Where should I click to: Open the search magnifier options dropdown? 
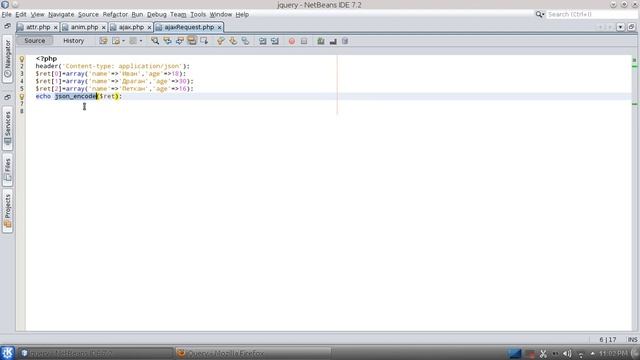coord(540,14)
